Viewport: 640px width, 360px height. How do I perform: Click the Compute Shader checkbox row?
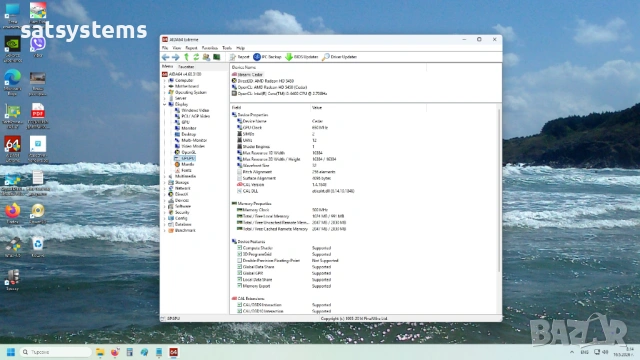(284, 248)
